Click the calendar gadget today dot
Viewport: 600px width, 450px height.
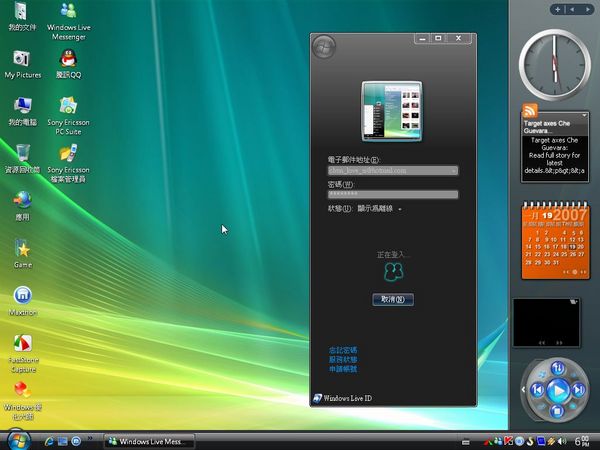pyautogui.click(x=574, y=272)
